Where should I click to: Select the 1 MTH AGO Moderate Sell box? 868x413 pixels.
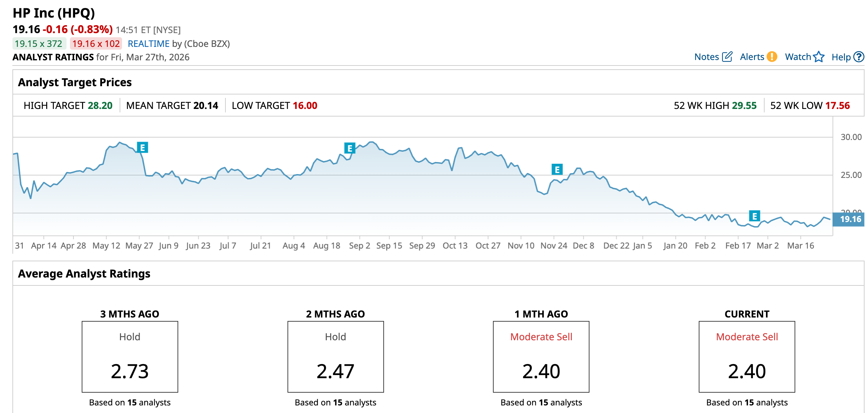(x=541, y=356)
